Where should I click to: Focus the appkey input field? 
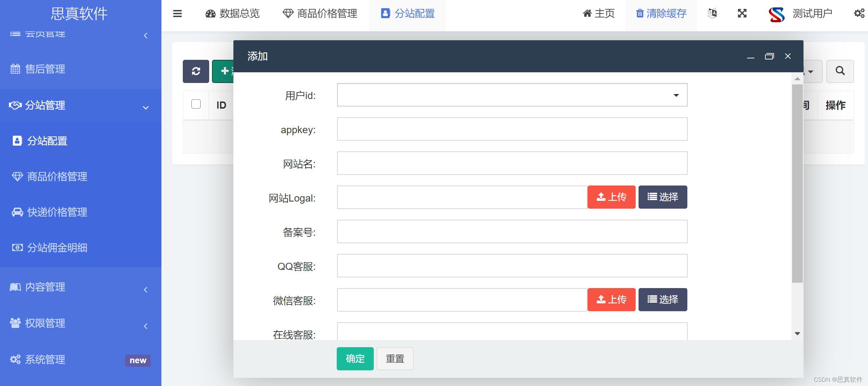coord(512,129)
